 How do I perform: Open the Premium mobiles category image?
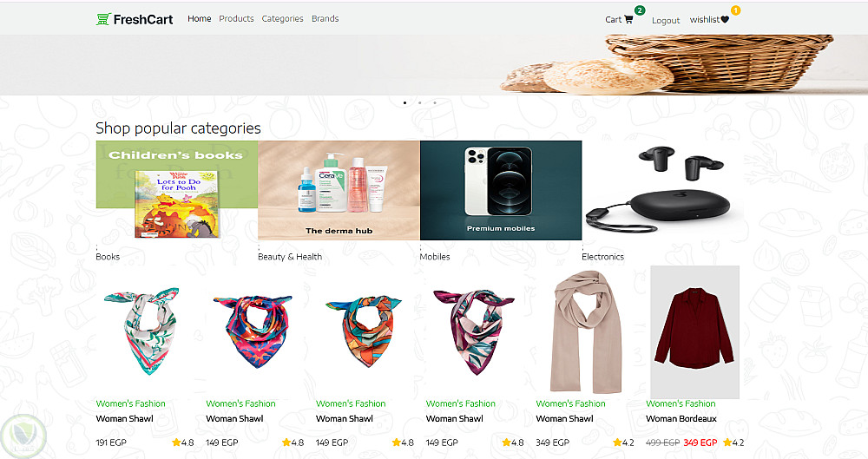click(501, 190)
